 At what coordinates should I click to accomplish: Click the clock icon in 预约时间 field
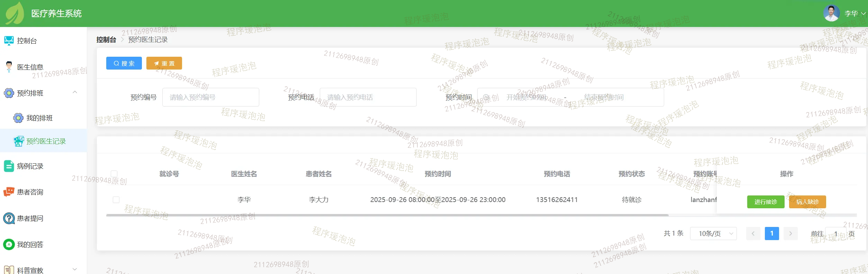[x=486, y=97]
